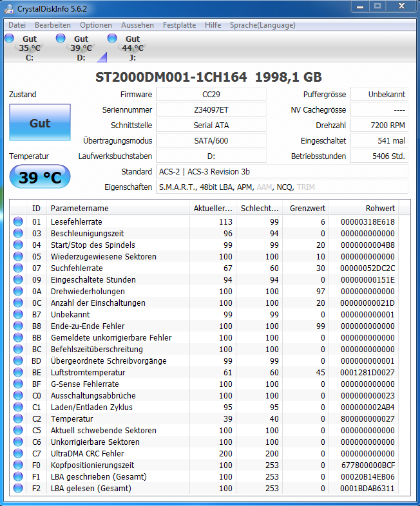Sort by the Parametername column header
Screen dimensions: 420x506
tap(118, 209)
